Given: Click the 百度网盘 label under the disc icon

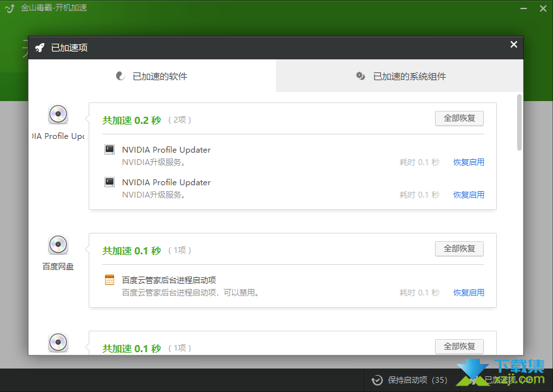Looking at the screenshot, I should (x=58, y=266).
